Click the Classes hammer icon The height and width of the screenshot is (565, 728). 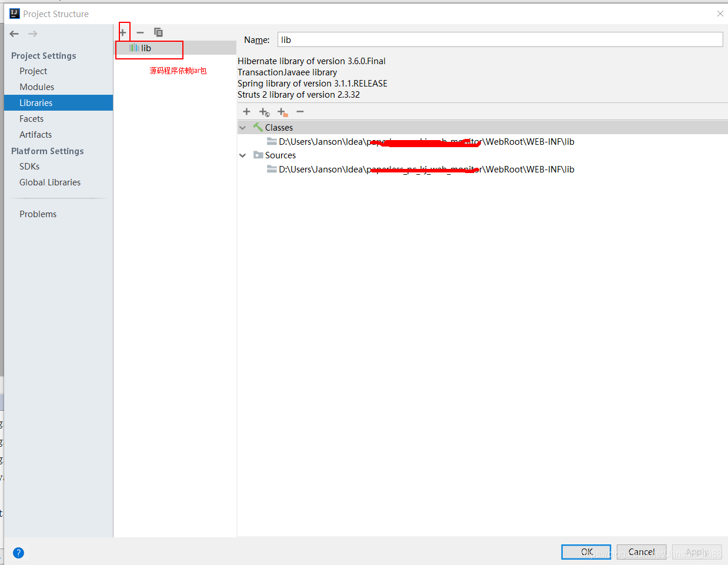coord(258,127)
